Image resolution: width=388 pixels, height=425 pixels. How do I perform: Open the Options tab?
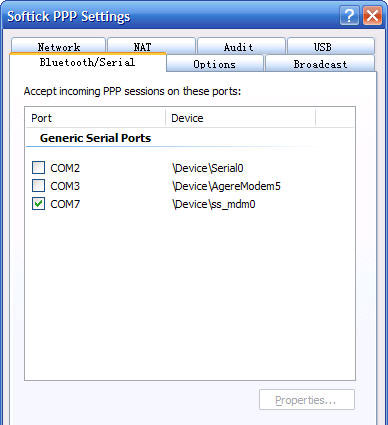click(215, 63)
